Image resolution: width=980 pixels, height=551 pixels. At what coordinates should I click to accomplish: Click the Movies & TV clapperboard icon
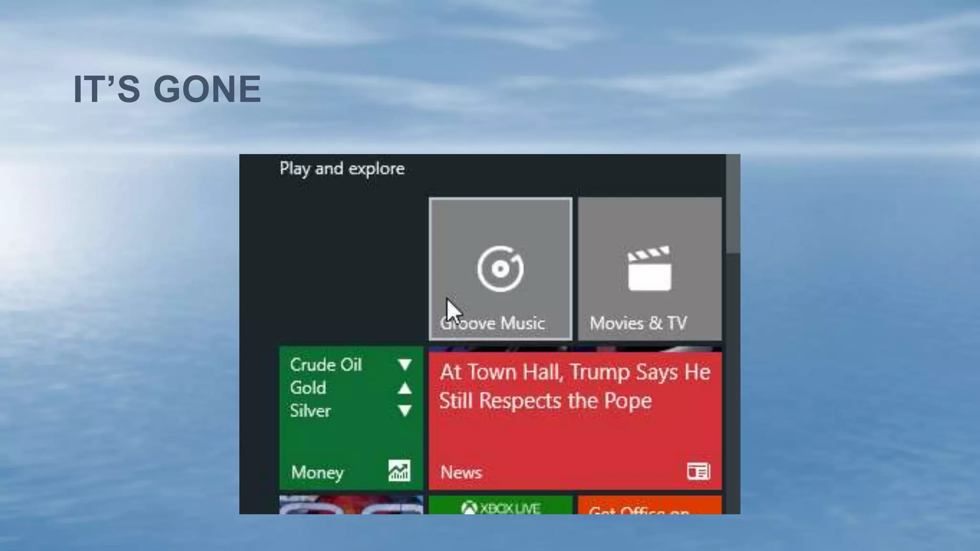point(649,269)
